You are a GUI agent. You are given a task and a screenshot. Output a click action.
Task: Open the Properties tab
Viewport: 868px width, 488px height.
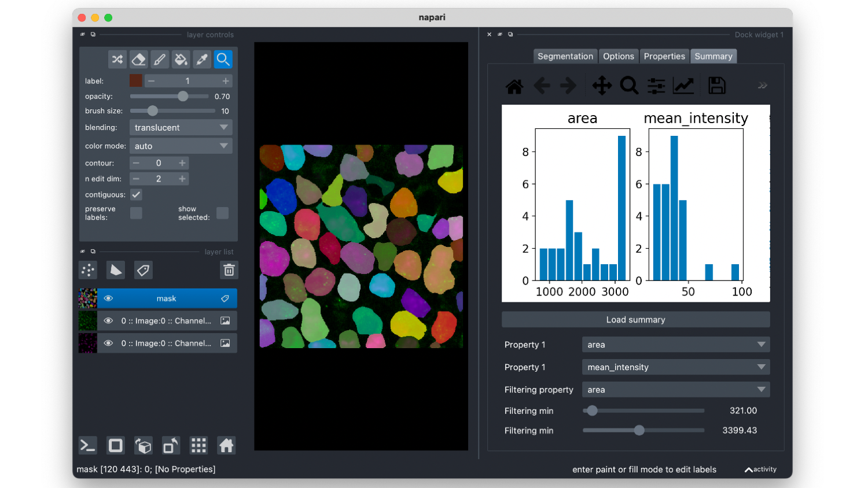pos(664,56)
